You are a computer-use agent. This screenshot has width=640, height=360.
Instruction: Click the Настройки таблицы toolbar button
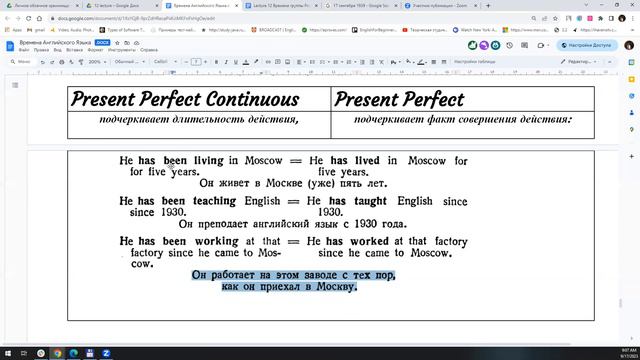pos(475,62)
